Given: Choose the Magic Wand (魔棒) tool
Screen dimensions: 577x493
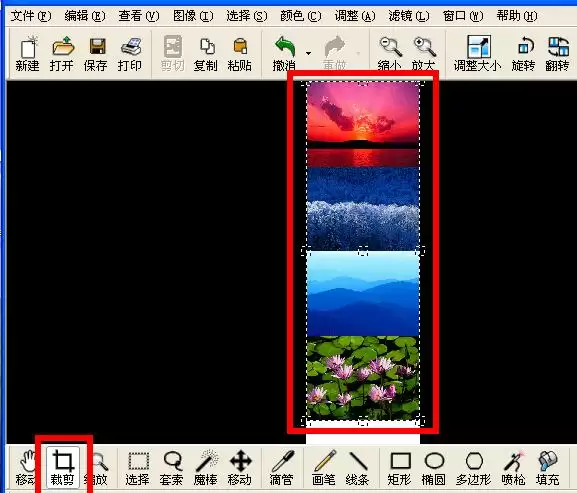Looking at the screenshot, I should point(206,467).
